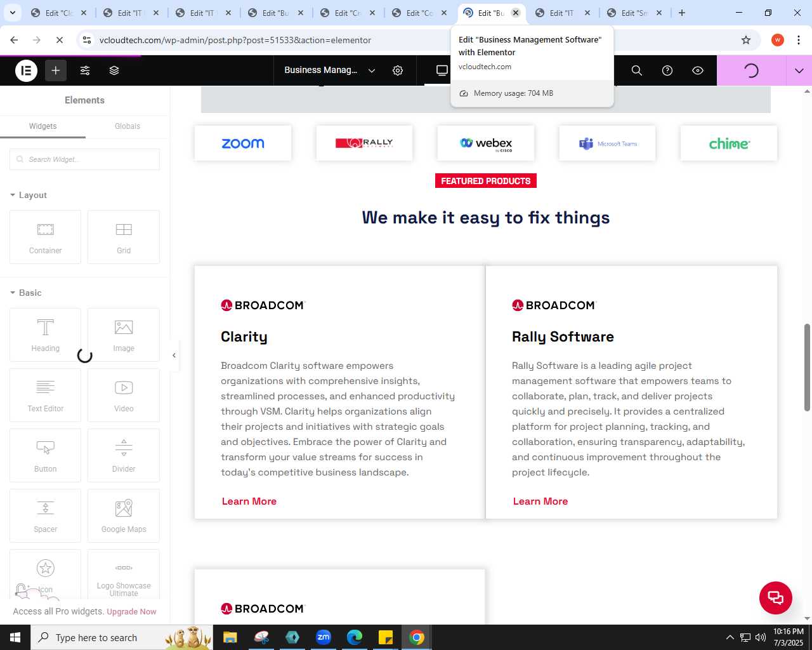Select the Clarity heading
This screenshot has height=650, width=812.
coord(244,337)
